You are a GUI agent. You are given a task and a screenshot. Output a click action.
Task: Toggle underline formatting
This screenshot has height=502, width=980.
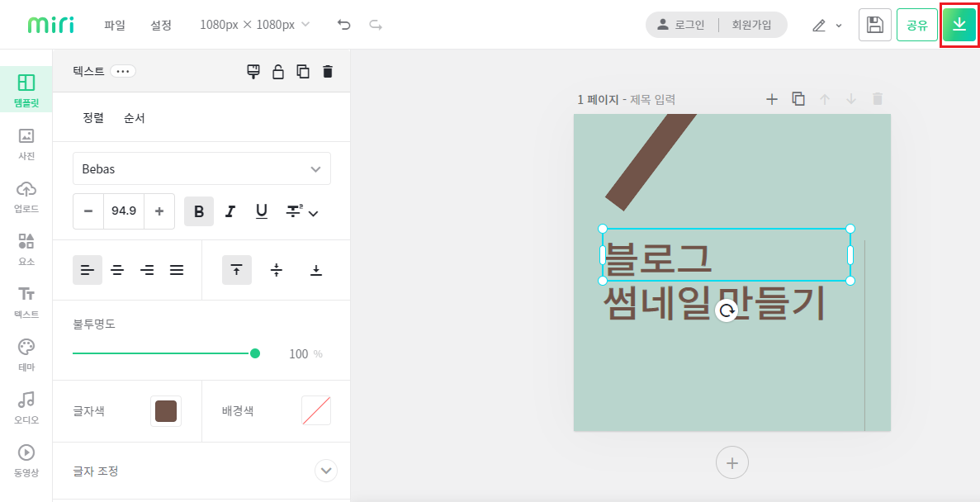point(262,211)
